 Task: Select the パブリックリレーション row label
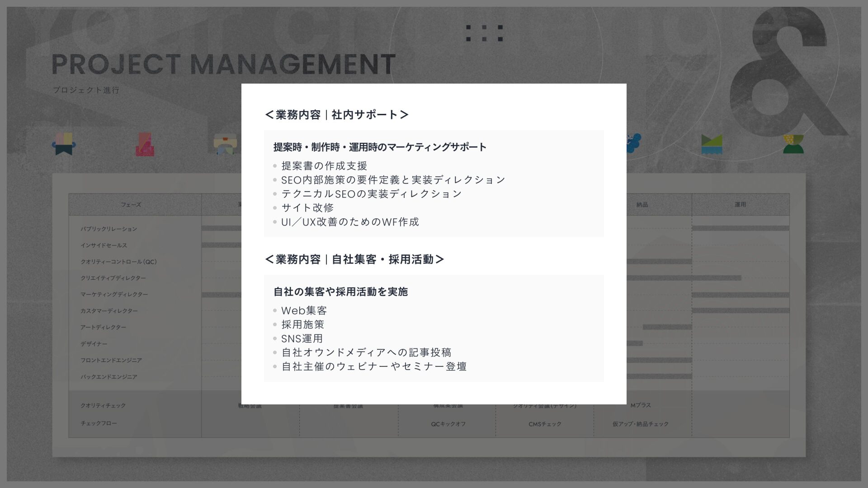108,229
